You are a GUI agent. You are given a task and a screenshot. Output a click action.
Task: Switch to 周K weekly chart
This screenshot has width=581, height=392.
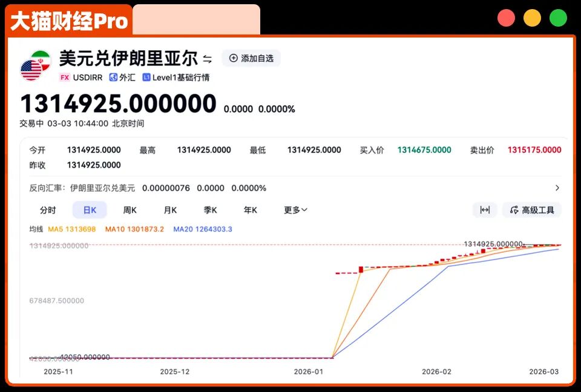click(130, 210)
